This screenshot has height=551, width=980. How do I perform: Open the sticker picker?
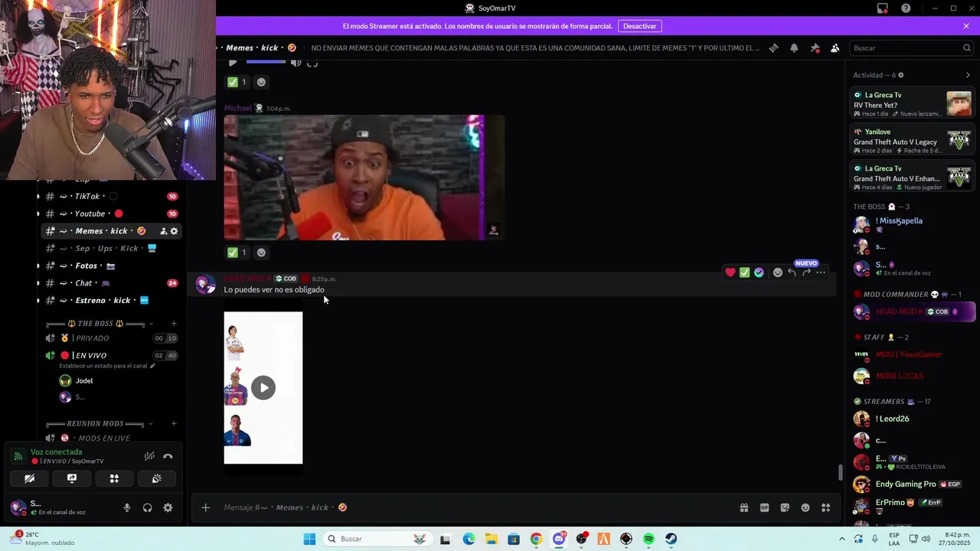[x=785, y=507]
